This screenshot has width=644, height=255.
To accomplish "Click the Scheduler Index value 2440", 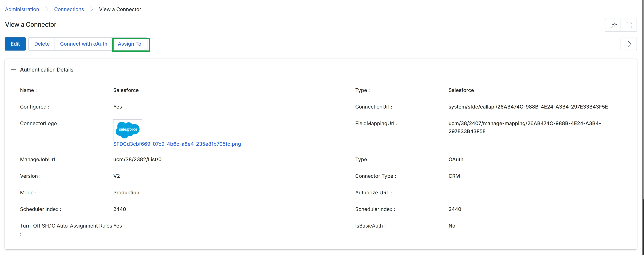I will point(120,209).
